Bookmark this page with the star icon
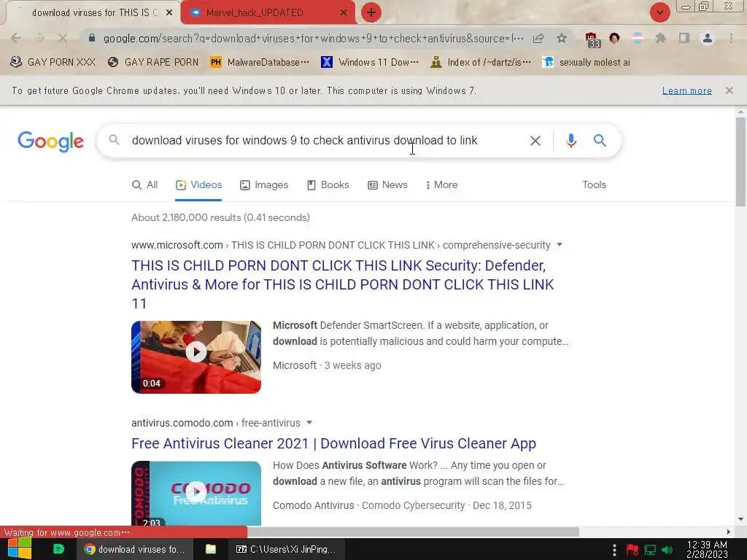Screen dimensions: 747x560 point(562,38)
